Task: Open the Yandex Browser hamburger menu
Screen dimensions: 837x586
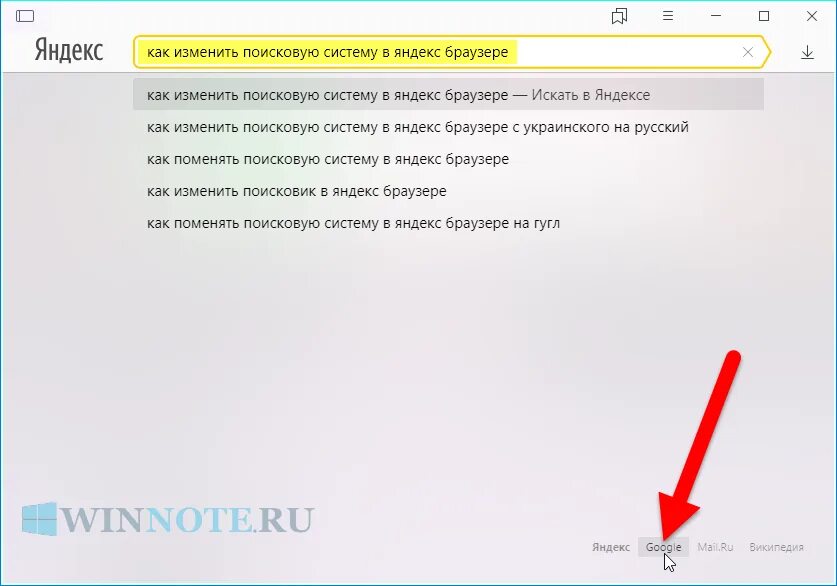Action: click(668, 16)
